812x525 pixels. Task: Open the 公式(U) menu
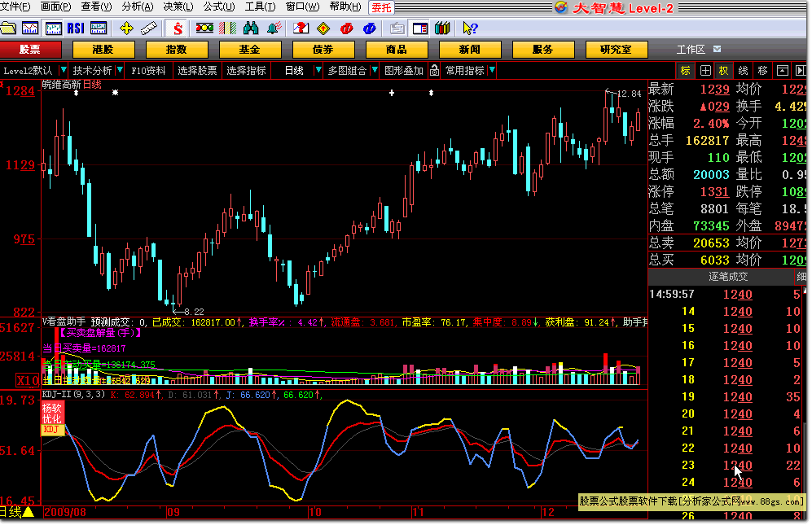[x=219, y=7]
